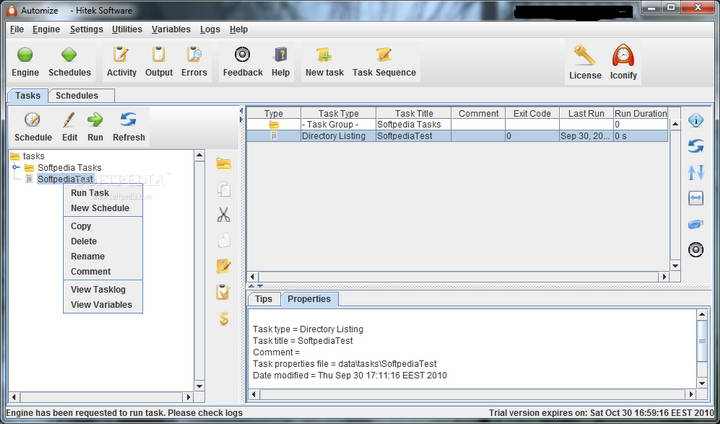The width and height of the screenshot is (720, 424).
Task: Click scroll-down arrow in the Properties pane
Action: pos(702,383)
